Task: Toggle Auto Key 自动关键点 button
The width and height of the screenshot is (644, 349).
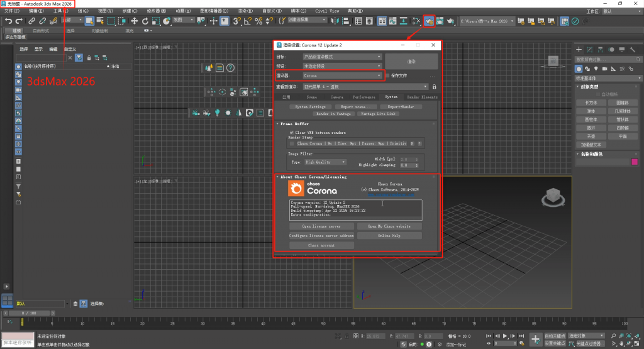Action: 555,336
